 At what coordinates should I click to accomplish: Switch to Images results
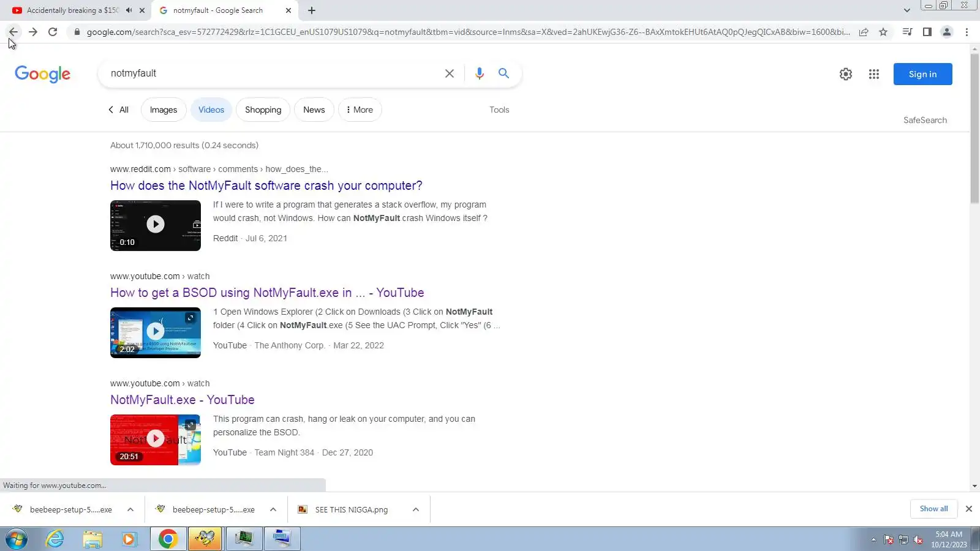click(x=164, y=110)
